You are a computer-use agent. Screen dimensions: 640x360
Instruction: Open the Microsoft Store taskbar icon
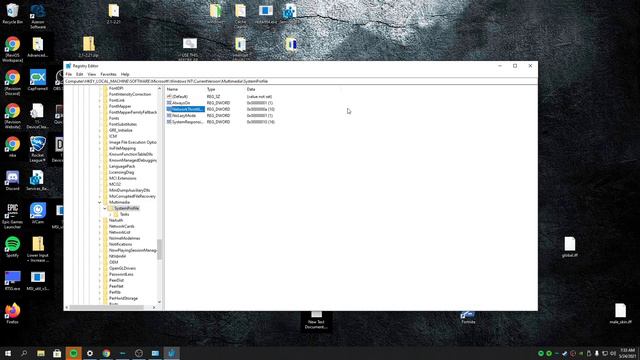click(57, 353)
